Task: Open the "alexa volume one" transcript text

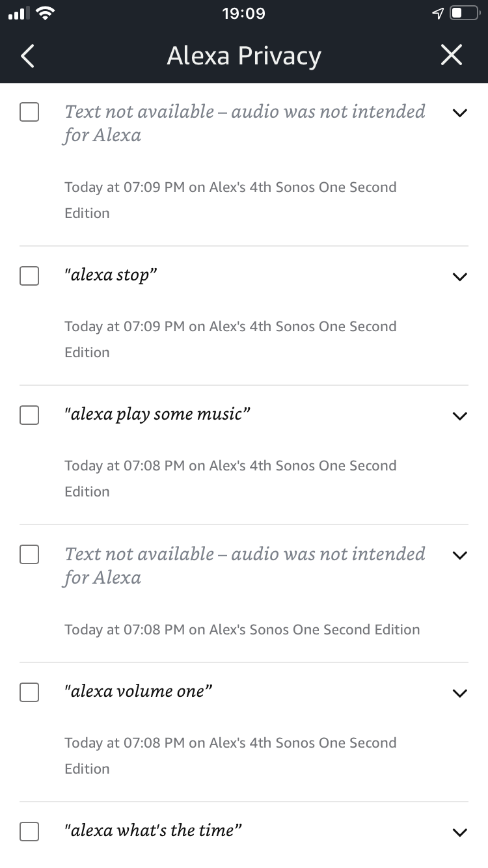Action: 139,691
